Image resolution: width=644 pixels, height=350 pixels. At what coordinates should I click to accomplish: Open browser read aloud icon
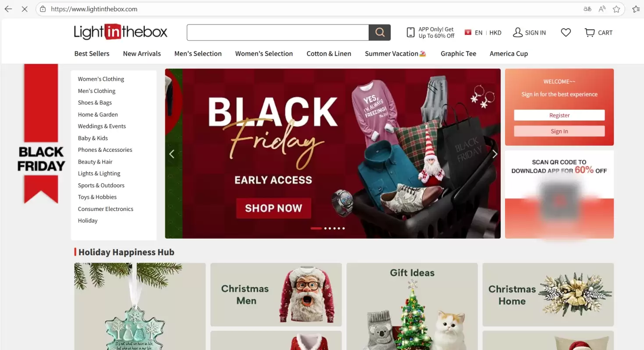602,9
